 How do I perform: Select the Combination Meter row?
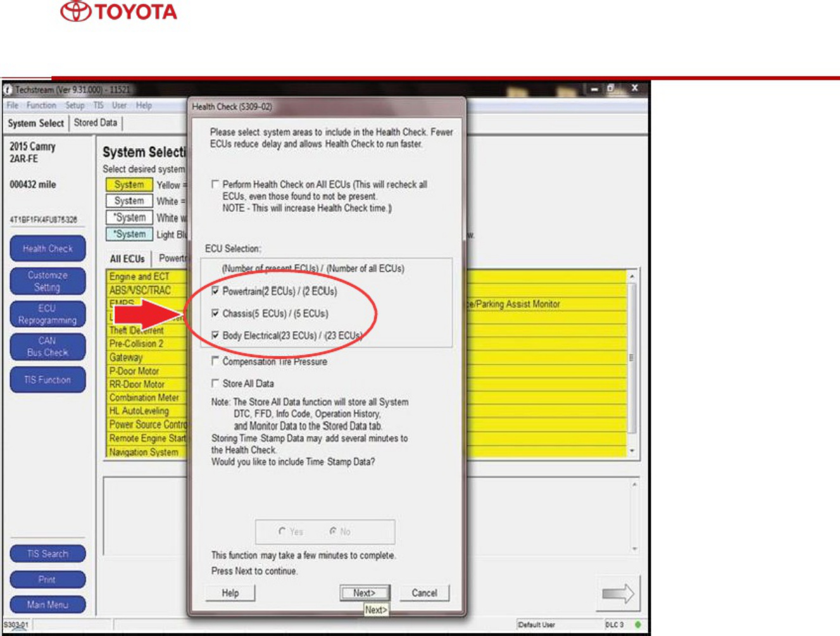[x=147, y=397]
